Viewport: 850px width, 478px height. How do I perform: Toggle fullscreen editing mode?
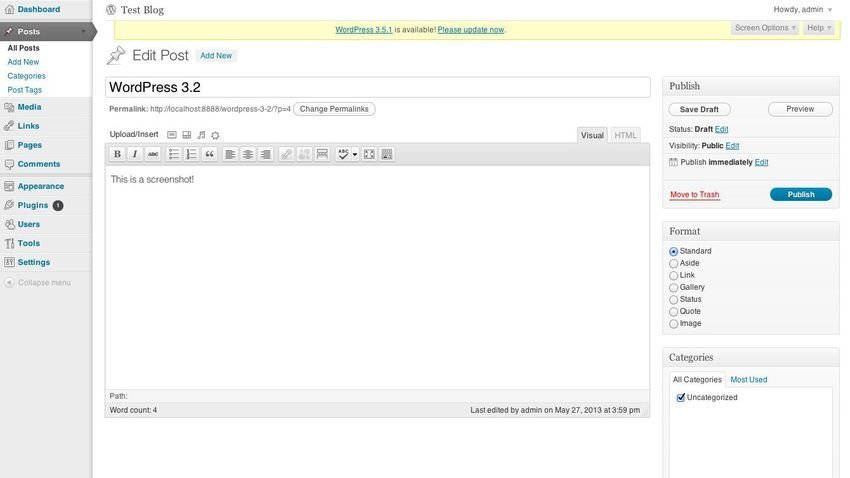(x=369, y=154)
